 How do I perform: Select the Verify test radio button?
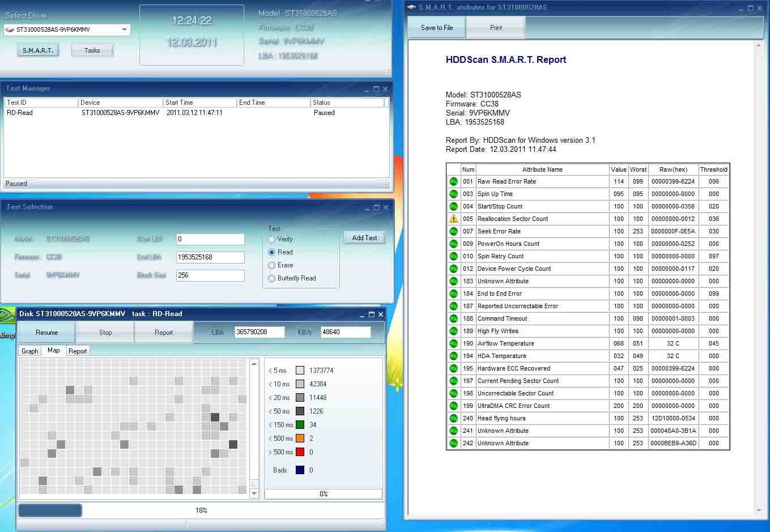pyautogui.click(x=272, y=239)
